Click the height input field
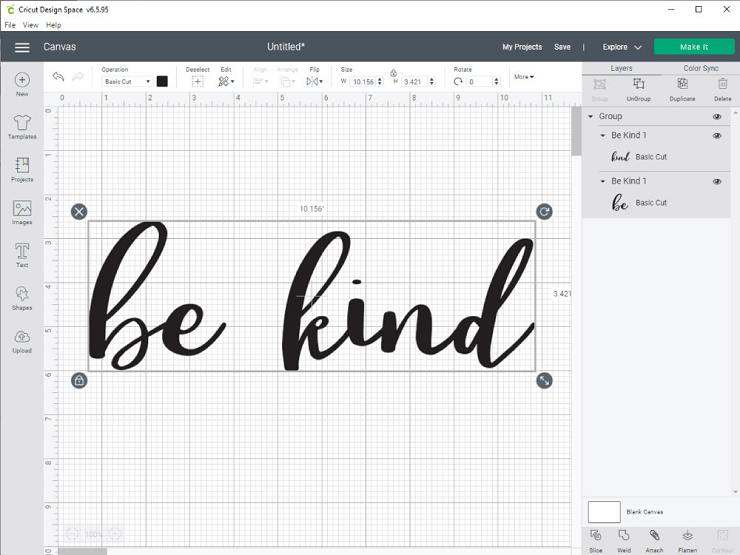Viewport: 740px width, 555px height. click(x=414, y=82)
